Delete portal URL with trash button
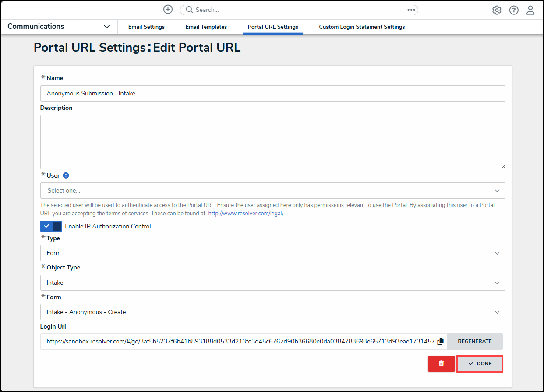Image resolution: width=544 pixels, height=392 pixels. 441,364
